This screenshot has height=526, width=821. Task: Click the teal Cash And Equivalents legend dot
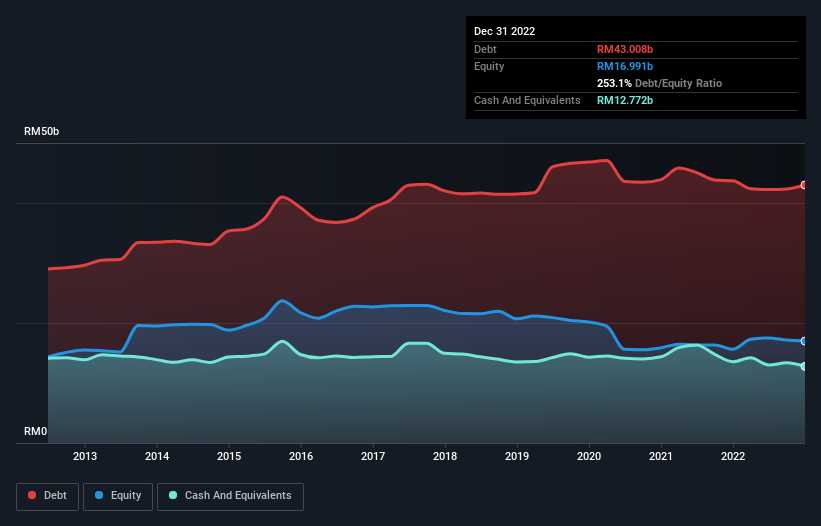(x=173, y=495)
